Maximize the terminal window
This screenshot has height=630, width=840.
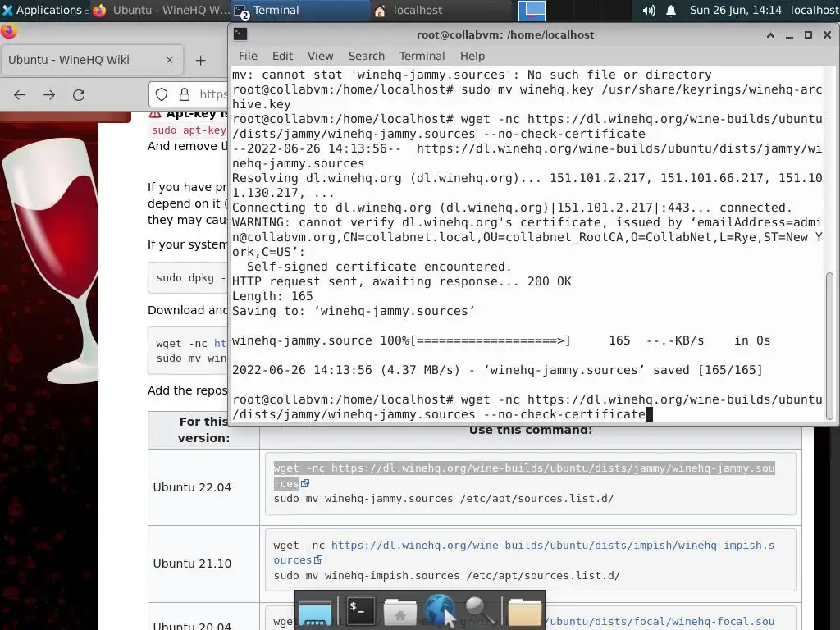808,35
